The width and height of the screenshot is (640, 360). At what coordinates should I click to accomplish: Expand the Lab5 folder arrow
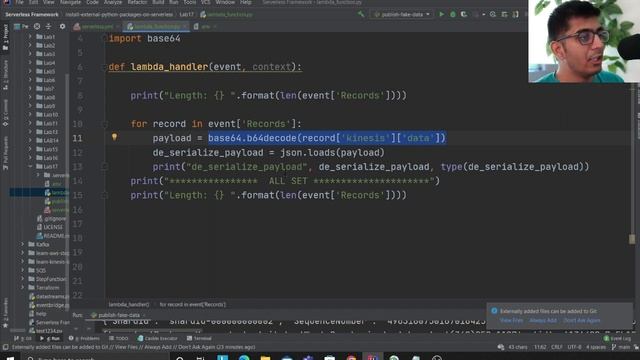[x=30, y=71]
